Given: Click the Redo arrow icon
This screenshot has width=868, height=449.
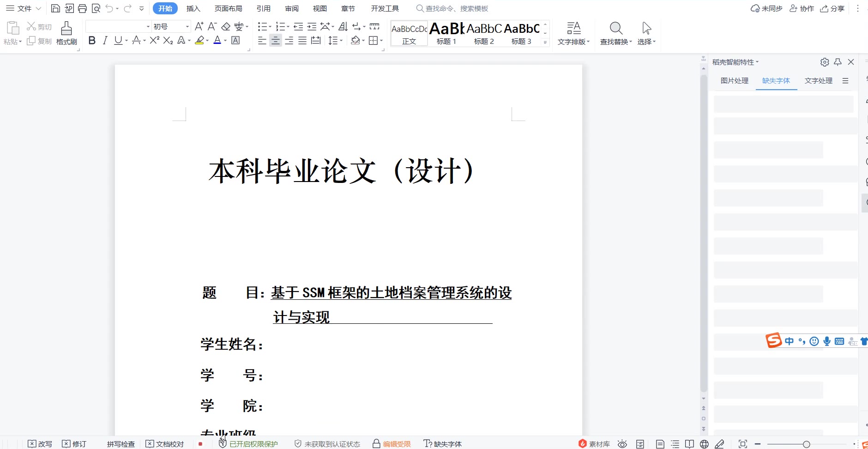Looking at the screenshot, I should [127, 8].
